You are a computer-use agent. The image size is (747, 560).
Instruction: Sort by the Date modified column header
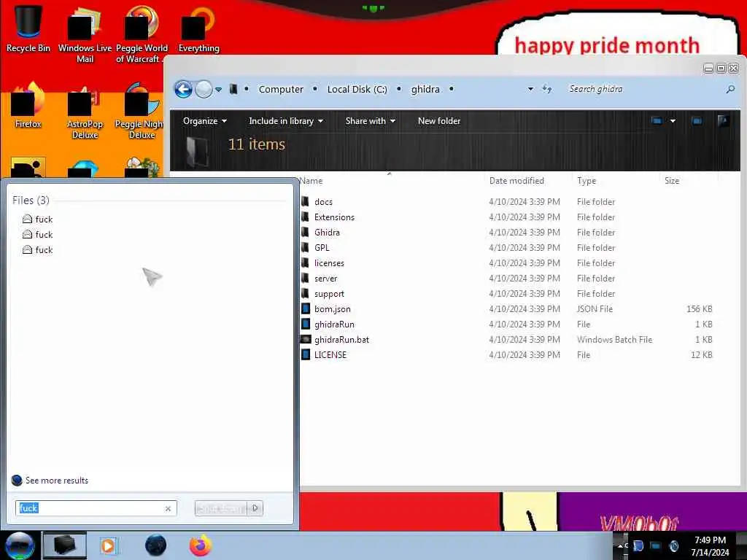(x=516, y=181)
